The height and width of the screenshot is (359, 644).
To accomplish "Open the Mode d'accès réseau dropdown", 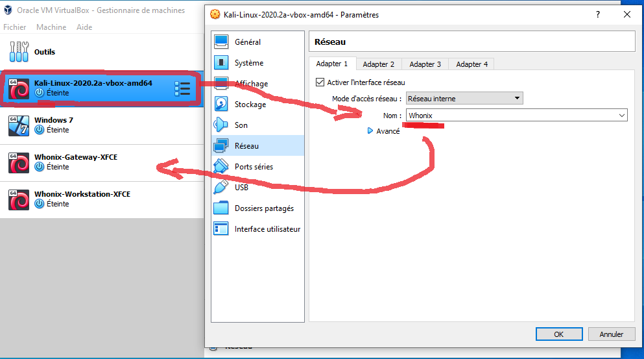I will (x=464, y=98).
